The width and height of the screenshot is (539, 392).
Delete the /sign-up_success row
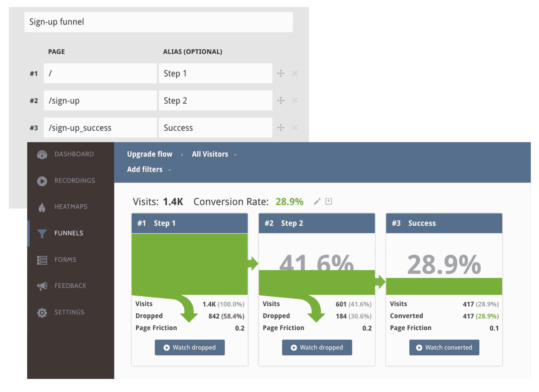[295, 128]
